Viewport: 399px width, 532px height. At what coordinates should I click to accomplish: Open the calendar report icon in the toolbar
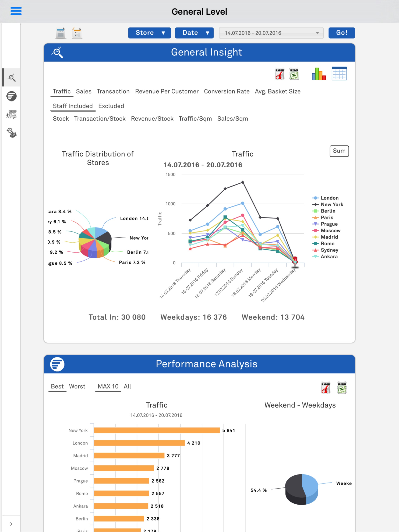click(x=60, y=33)
